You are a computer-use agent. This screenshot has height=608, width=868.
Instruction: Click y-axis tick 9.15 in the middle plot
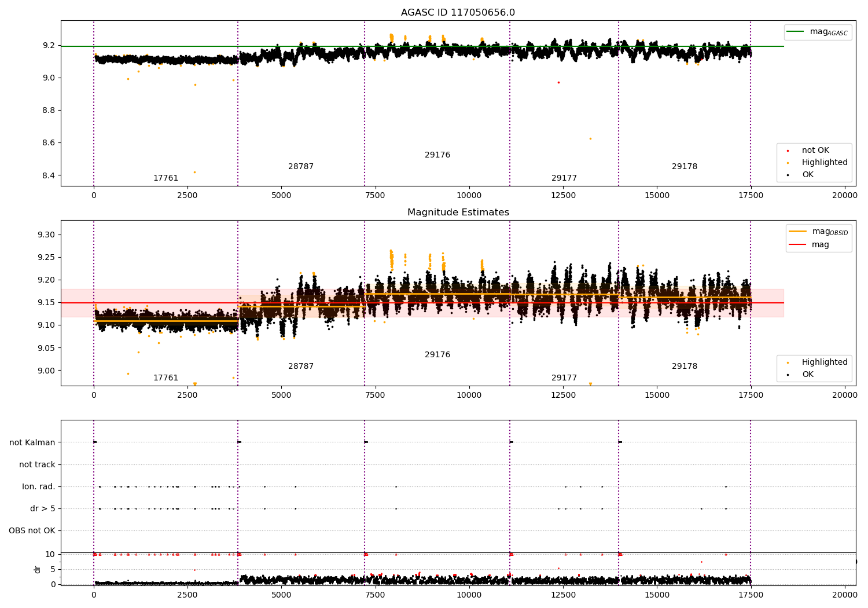pyautogui.click(x=46, y=303)
